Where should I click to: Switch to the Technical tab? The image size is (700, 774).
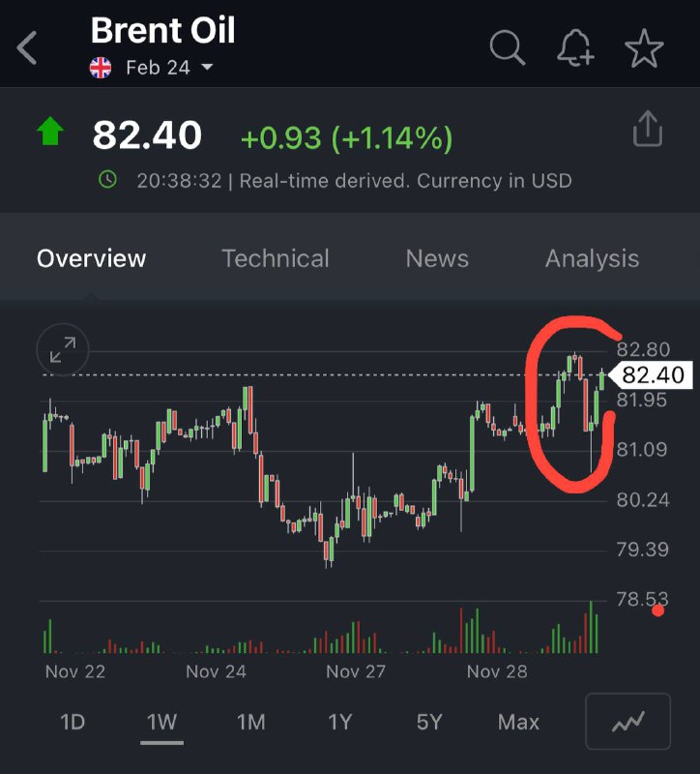coord(276,258)
